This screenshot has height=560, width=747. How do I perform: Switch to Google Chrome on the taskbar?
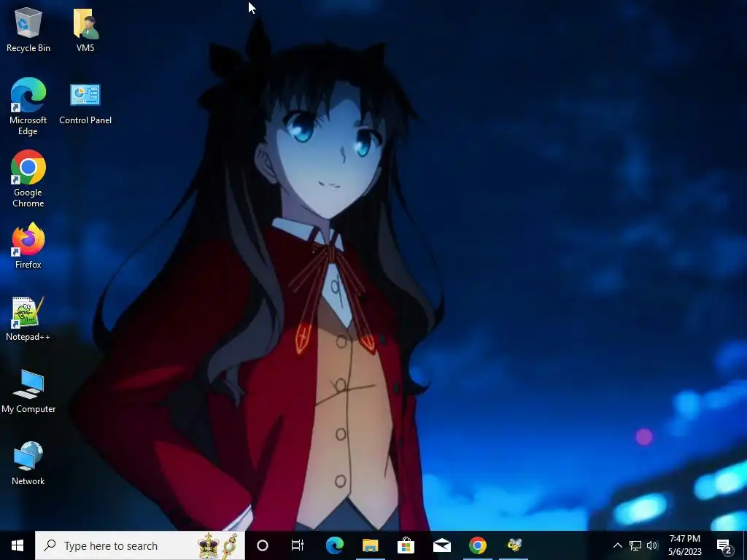pos(477,545)
